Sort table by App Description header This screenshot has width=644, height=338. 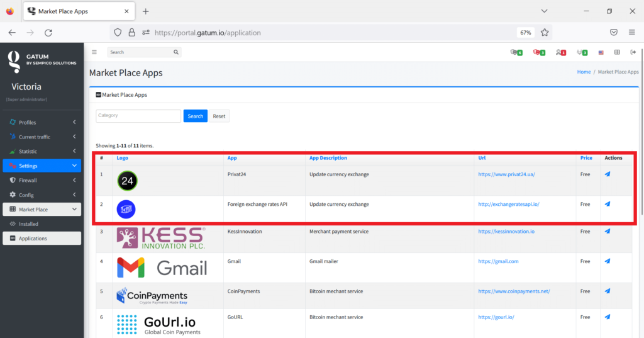[328, 158]
